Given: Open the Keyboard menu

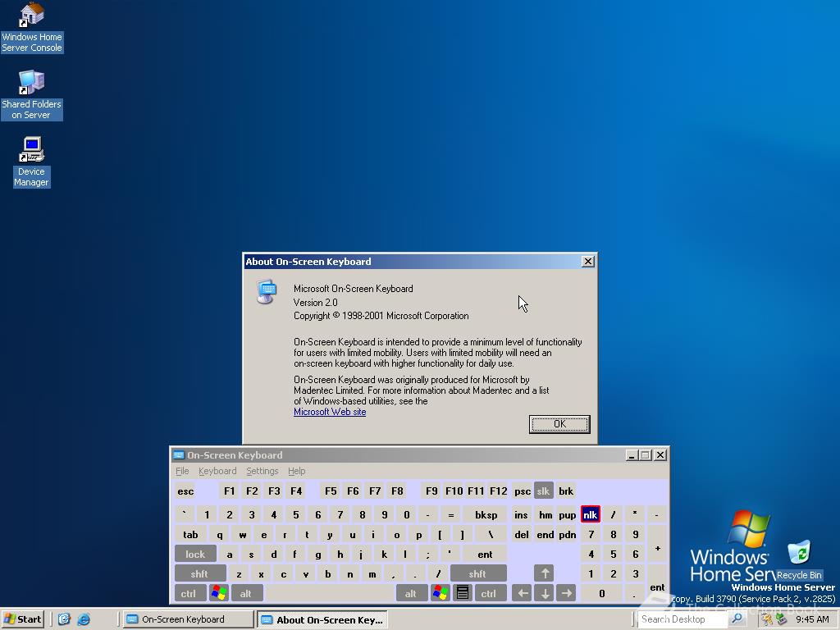Looking at the screenshot, I should coord(217,471).
